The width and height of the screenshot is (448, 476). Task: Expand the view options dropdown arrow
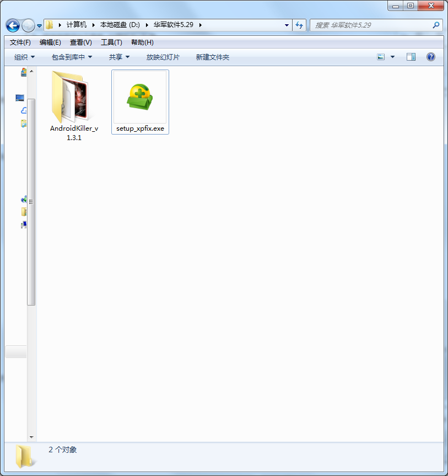point(393,57)
